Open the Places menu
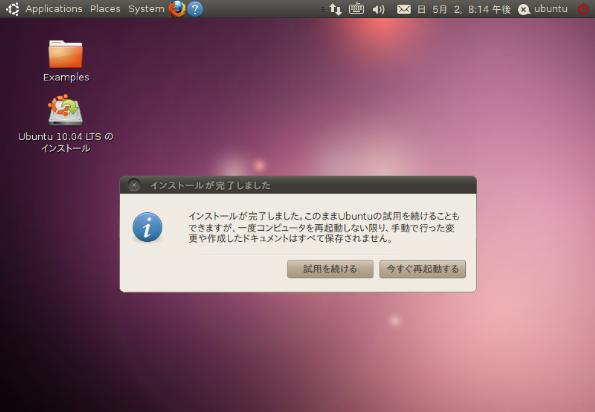 pyautogui.click(x=105, y=9)
